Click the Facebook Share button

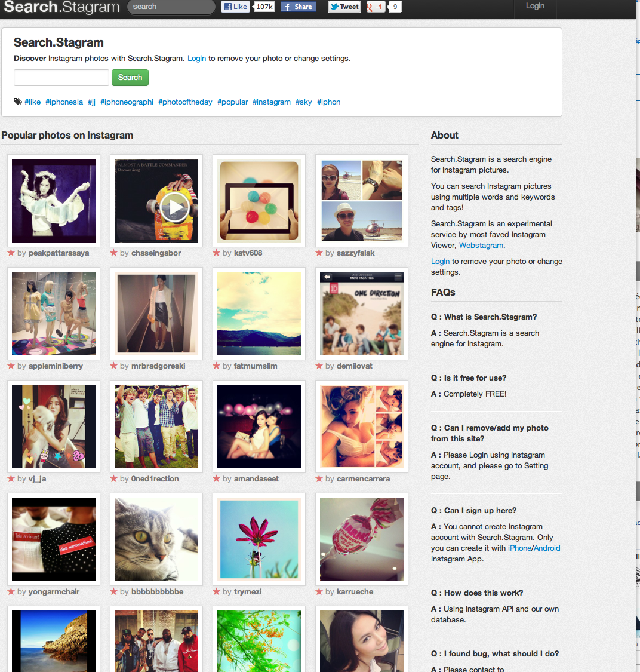click(x=298, y=7)
